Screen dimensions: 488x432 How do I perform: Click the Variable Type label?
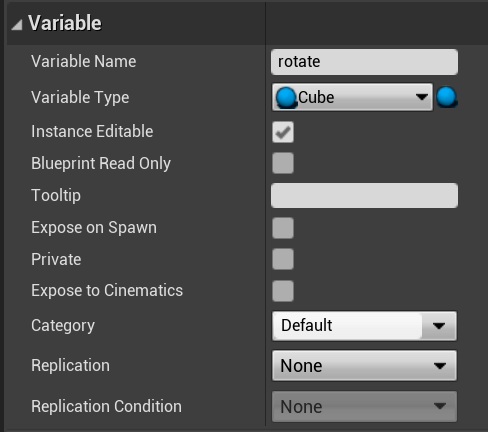[x=80, y=98]
